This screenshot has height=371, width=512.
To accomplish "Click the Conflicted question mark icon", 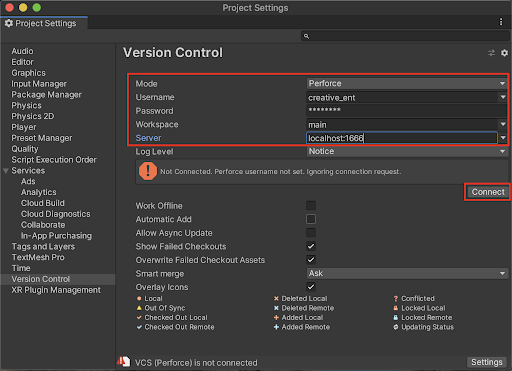I will [x=396, y=298].
